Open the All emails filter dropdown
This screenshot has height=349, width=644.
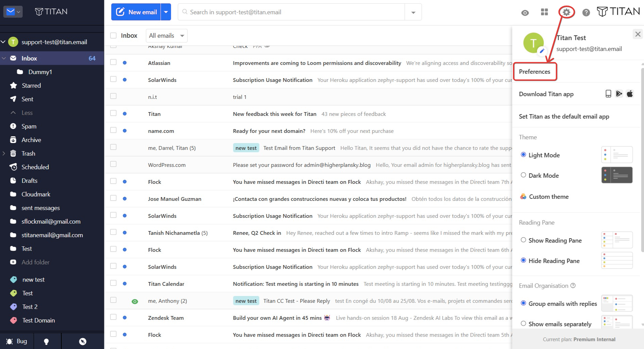point(166,36)
